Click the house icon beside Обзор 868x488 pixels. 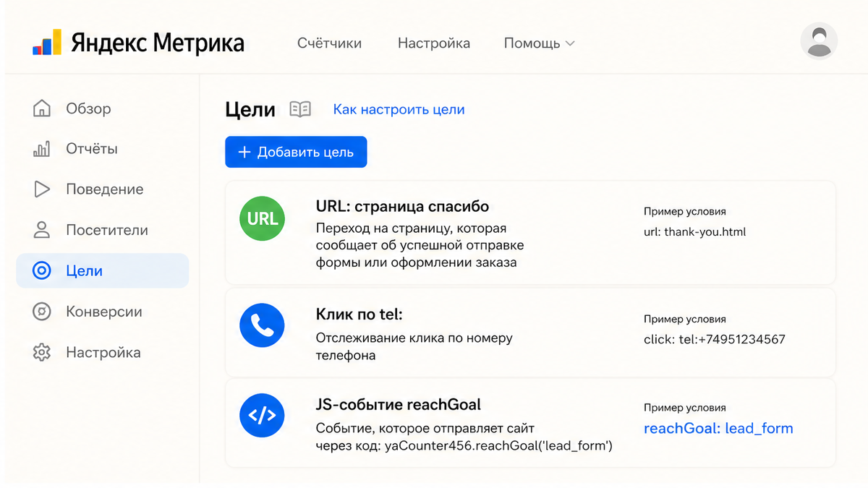[x=42, y=108]
